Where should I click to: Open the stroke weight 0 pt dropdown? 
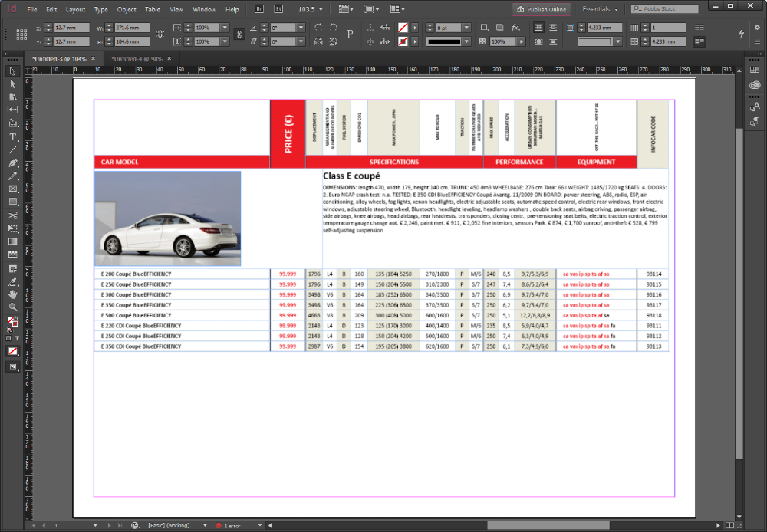(466, 28)
